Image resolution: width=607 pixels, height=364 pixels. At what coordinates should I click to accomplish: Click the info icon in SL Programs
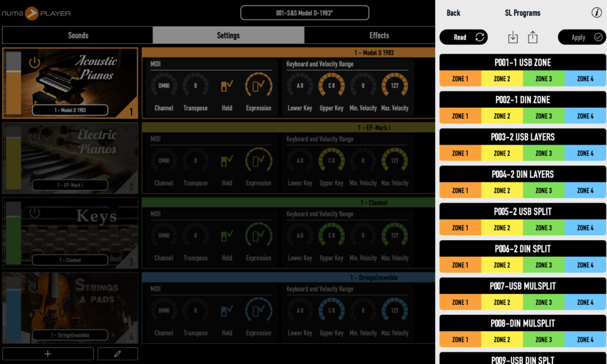click(x=596, y=13)
